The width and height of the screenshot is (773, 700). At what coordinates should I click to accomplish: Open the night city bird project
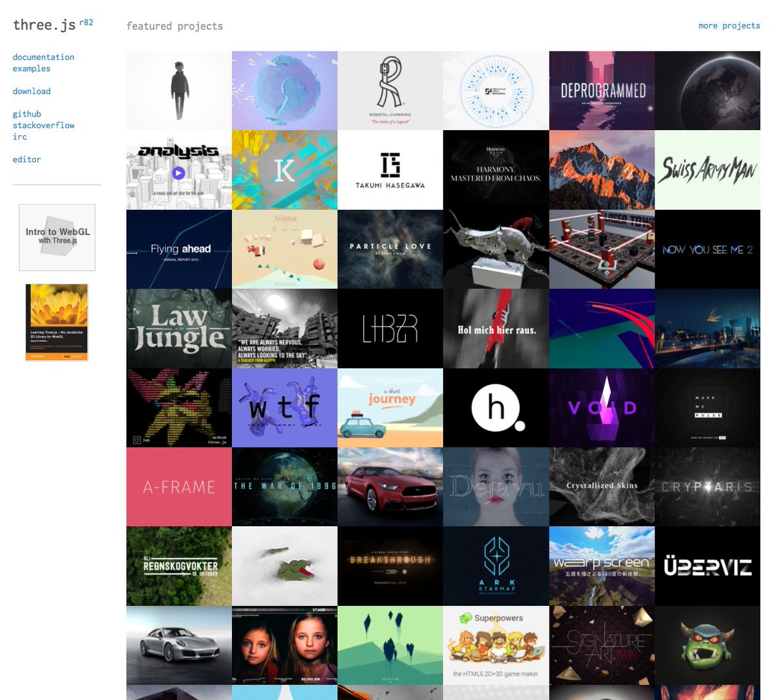point(707,328)
